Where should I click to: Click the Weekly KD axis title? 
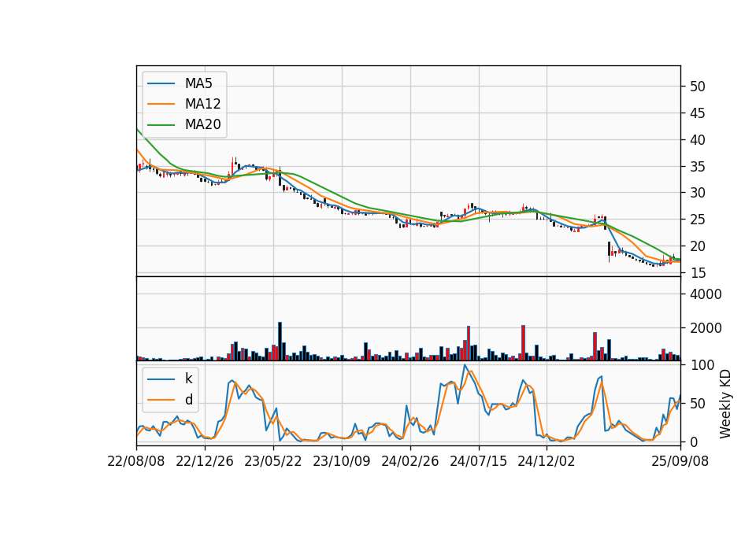click(725, 404)
